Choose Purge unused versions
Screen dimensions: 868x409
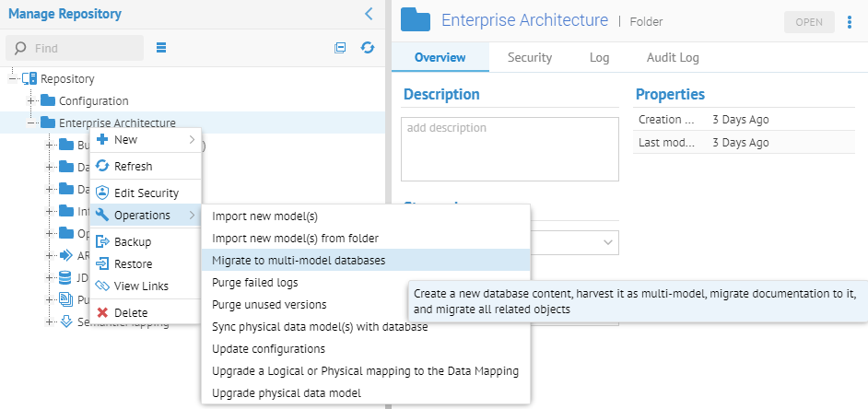(269, 304)
